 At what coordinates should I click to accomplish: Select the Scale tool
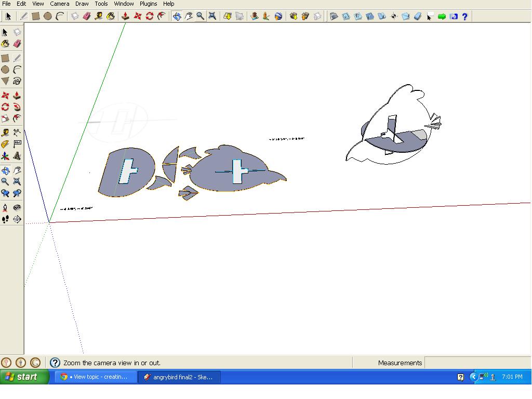coord(5,119)
